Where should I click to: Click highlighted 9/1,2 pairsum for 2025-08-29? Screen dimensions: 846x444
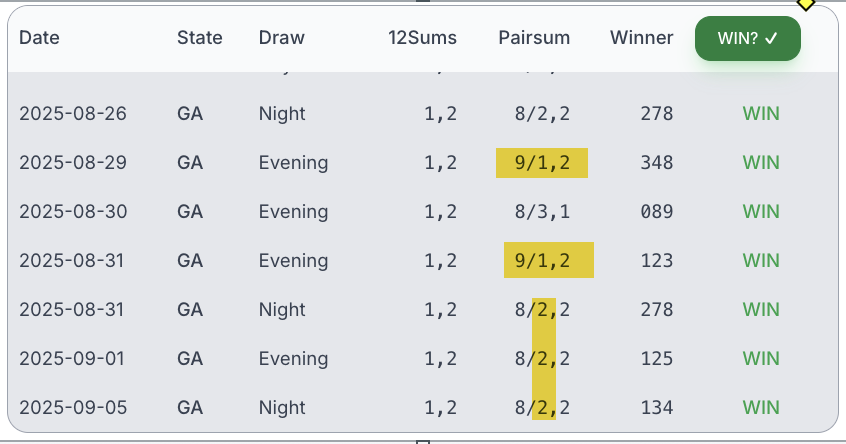542,163
